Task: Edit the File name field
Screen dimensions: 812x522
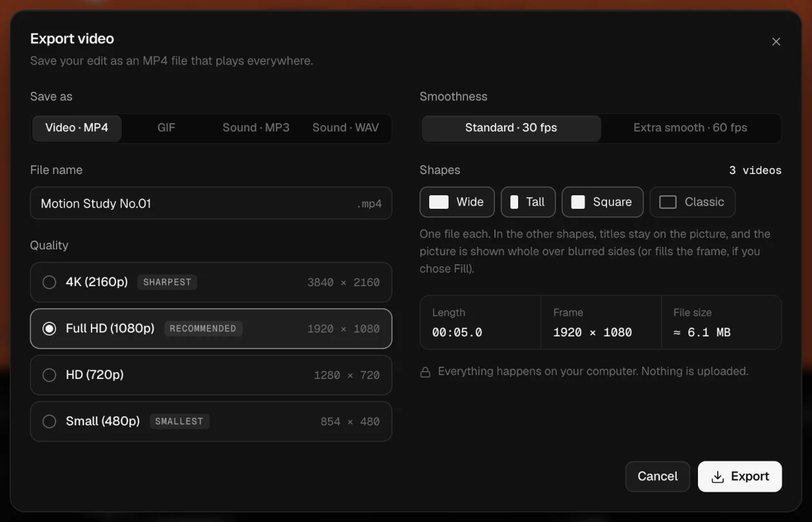Action: coord(211,204)
